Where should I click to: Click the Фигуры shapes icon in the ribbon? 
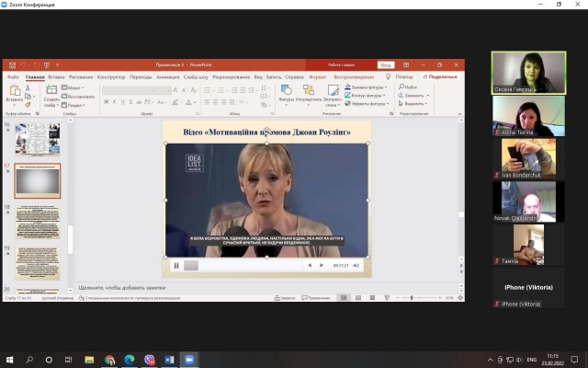pyautogui.click(x=286, y=91)
